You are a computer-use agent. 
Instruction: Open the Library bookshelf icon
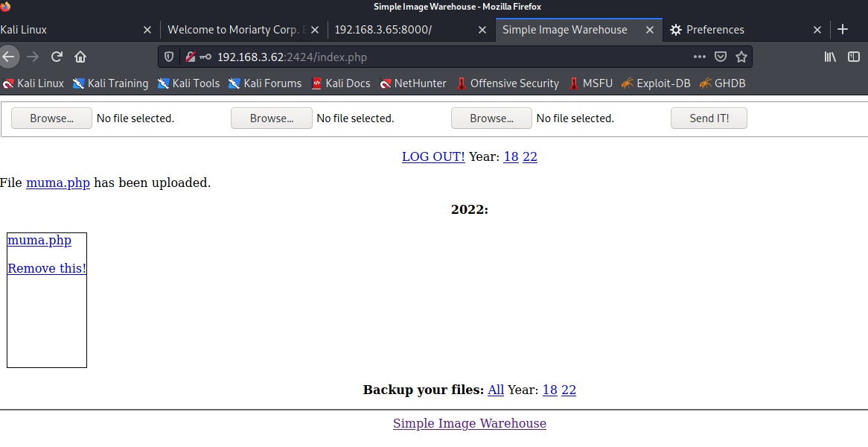pyautogui.click(x=830, y=57)
